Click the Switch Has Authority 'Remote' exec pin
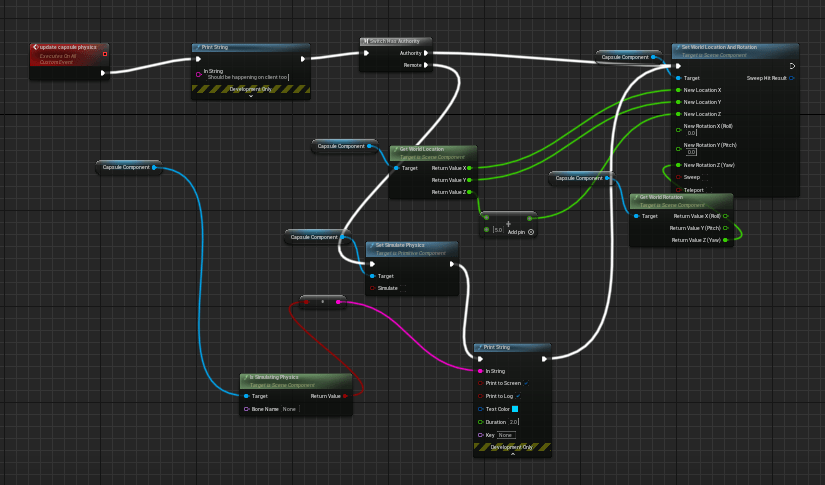This screenshot has height=485, width=825. (426, 65)
